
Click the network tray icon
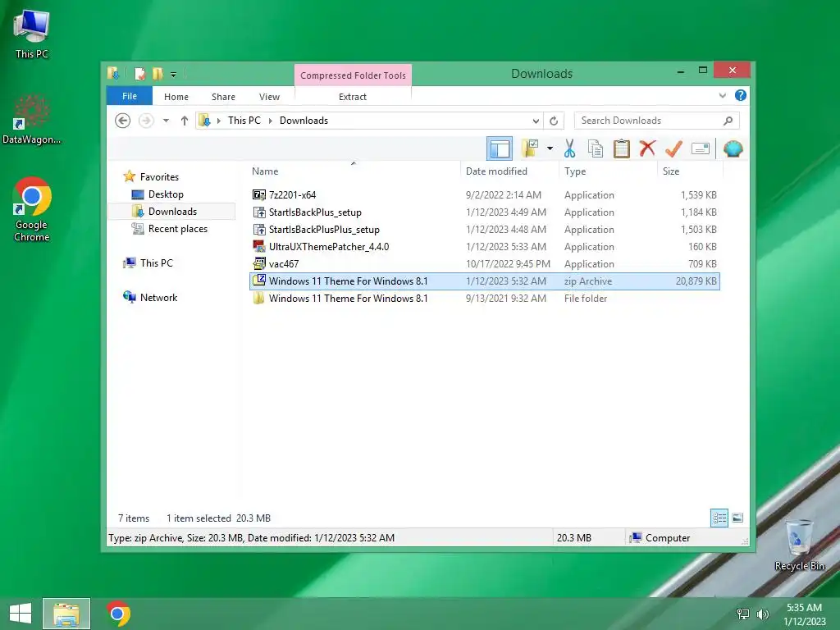pos(743,614)
